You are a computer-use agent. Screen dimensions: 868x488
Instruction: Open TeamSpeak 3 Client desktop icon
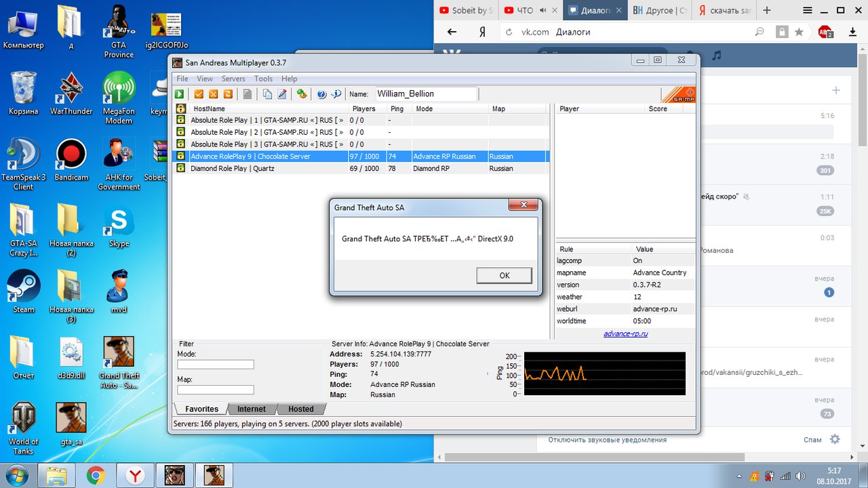coord(23,164)
